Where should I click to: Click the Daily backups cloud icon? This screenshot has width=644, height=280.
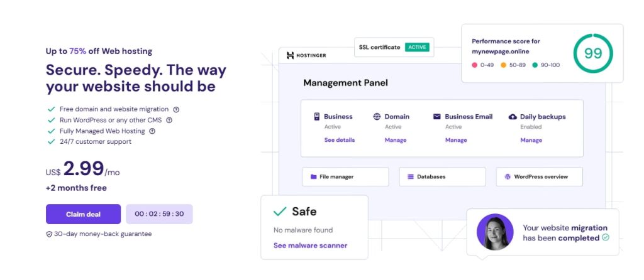point(513,116)
